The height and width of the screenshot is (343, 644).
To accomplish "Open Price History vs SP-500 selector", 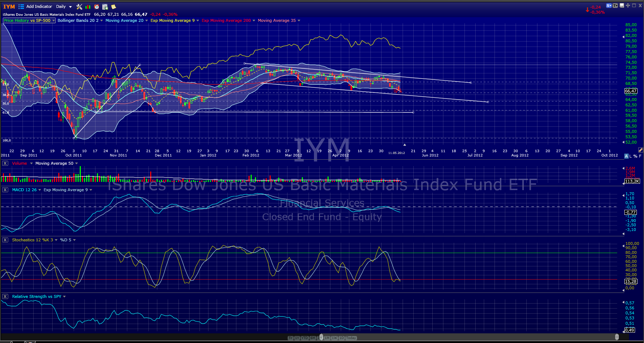I will (x=29, y=20).
